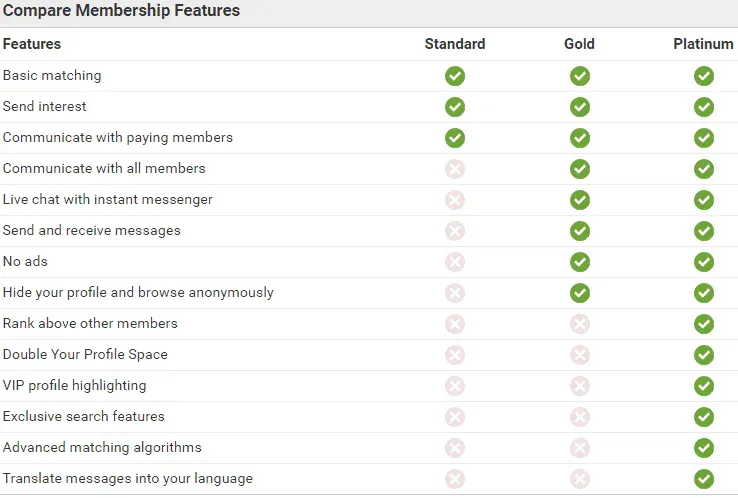Click the 'Send and receive messages' feature label
The image size is (738, 498).
[92, 231]
